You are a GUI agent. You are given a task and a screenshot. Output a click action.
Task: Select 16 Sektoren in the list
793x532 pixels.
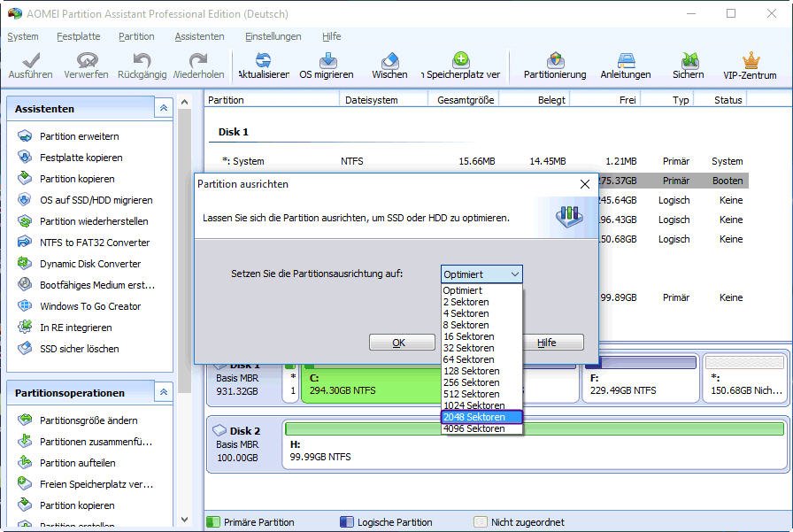pyautogui.click(x=481, y=336)
